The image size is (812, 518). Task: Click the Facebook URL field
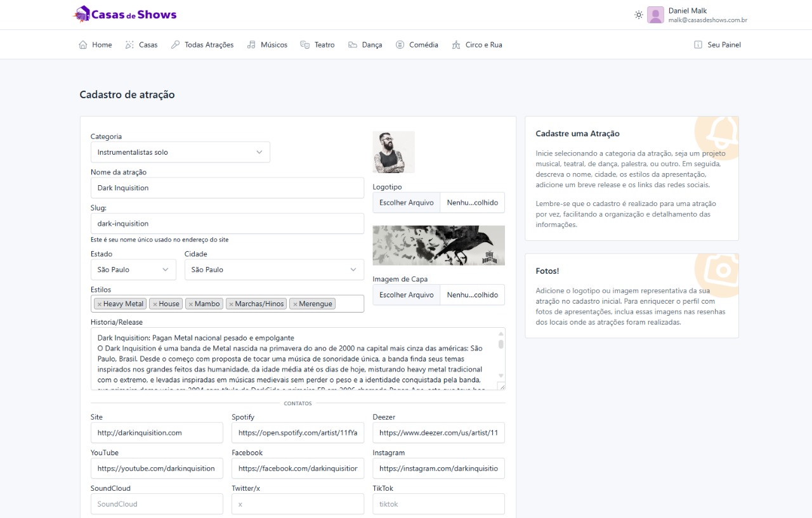tap(298, 469)
